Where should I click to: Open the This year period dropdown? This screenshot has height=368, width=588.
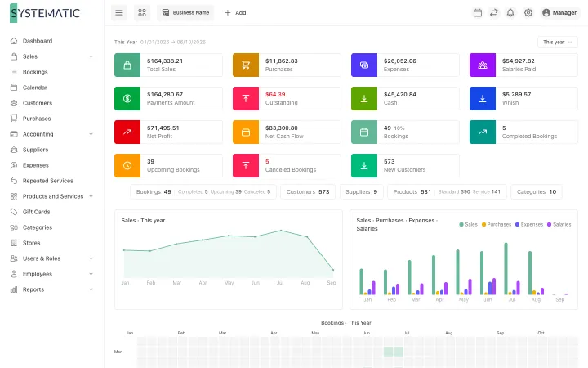(x=557, y=42)
